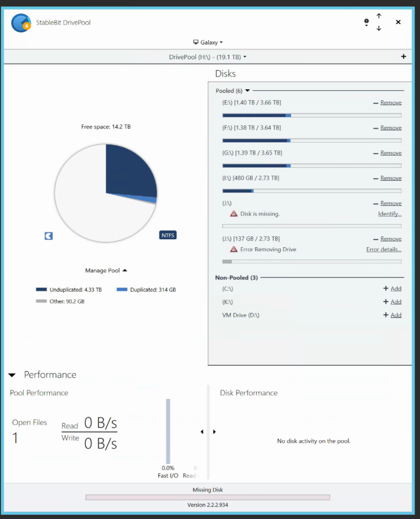Viewport: 420px width, 519px height.
Task: Collapse the Performance section
Action: 12,375
